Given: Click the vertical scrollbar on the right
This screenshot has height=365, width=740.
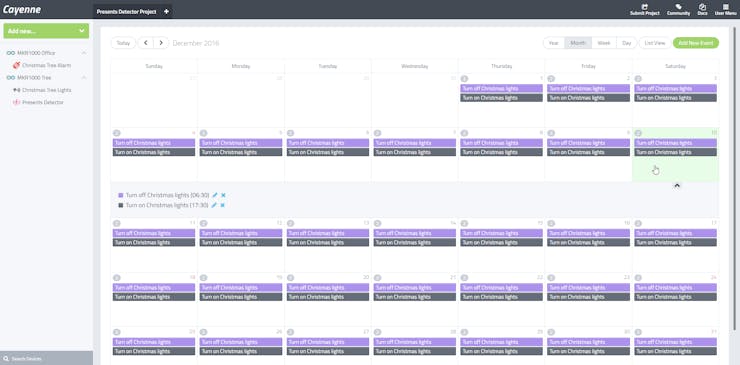Looking at the screenshot, I should 733,179.
